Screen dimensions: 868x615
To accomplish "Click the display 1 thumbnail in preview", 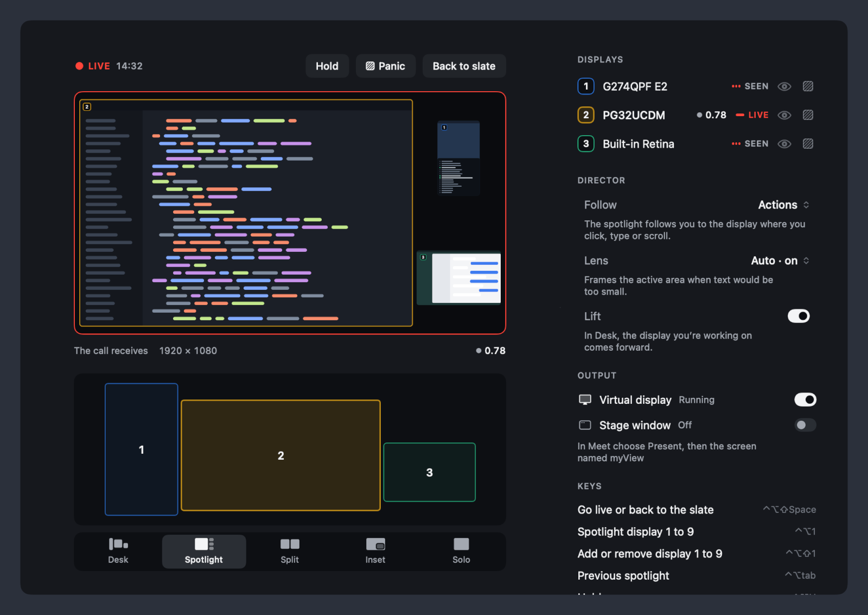I will click(x=458, y=158).
